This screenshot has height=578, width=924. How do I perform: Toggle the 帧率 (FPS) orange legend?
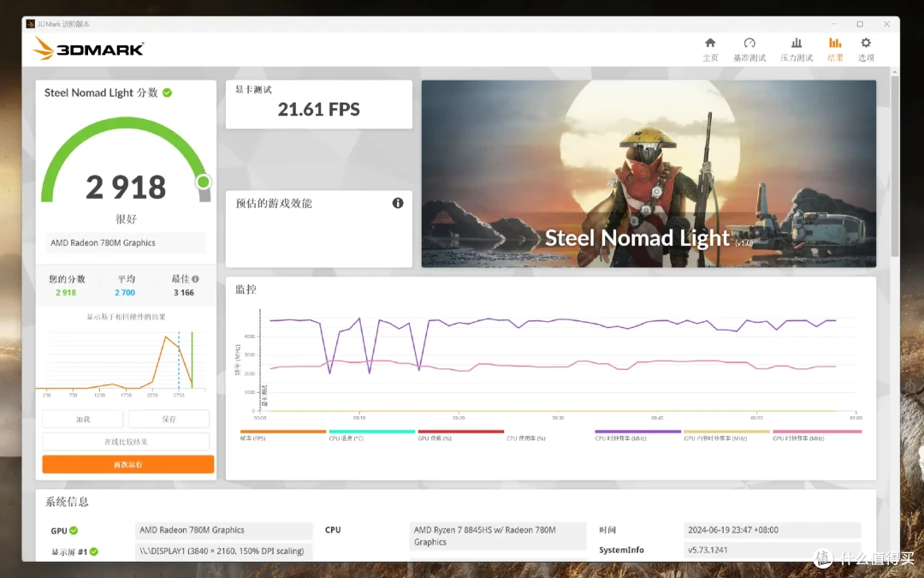click(x=283, y=435)
